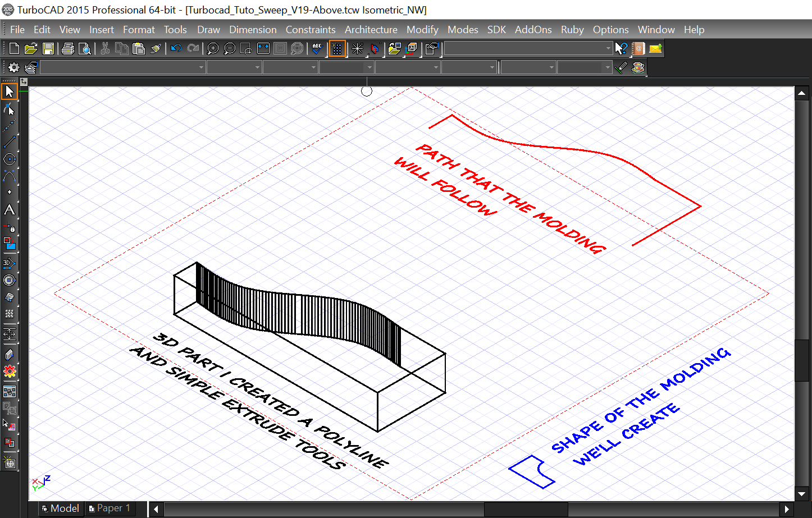
Task: Select the Zoom In magnifier tool
Action: click(x=212, y=48)
